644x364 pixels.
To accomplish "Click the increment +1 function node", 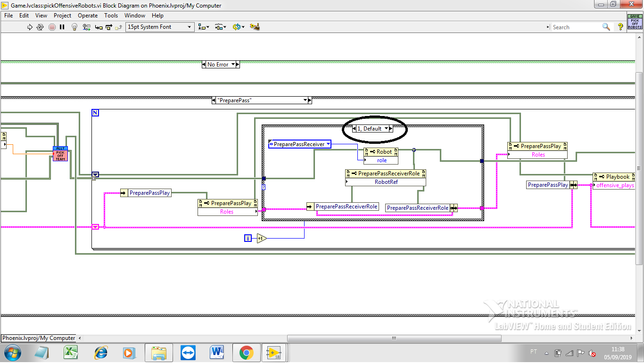I will click(261, 239).
